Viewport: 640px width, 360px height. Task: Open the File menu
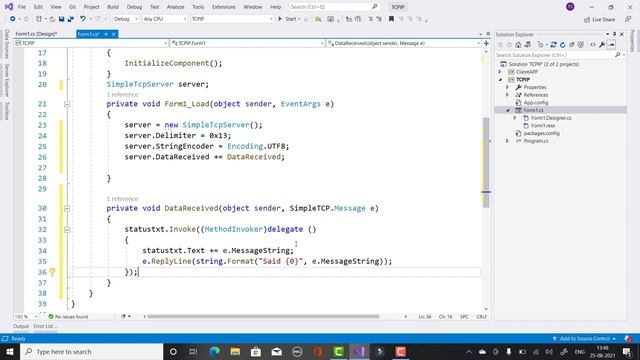point(22,7)
